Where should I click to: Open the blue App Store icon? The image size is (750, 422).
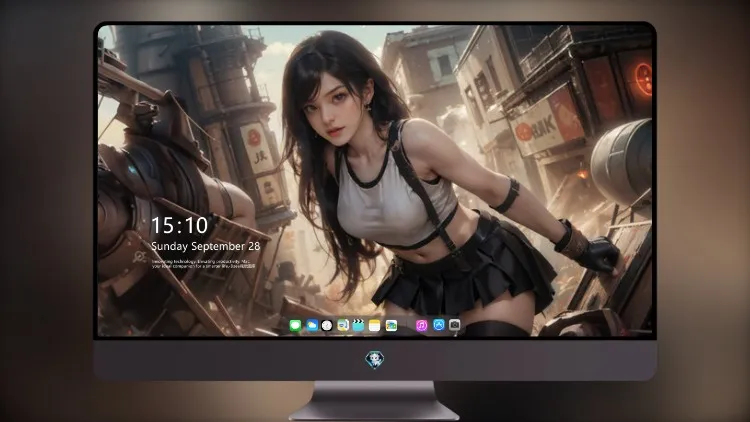click(x=439, y=325)
